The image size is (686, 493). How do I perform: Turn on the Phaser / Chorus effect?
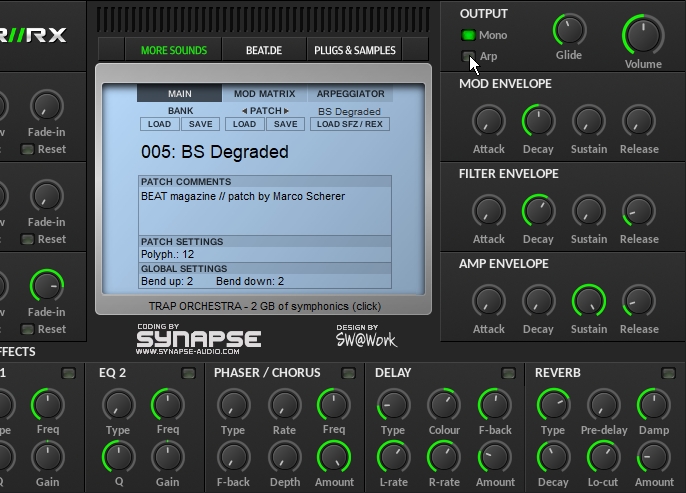click(x=348, y=373)
